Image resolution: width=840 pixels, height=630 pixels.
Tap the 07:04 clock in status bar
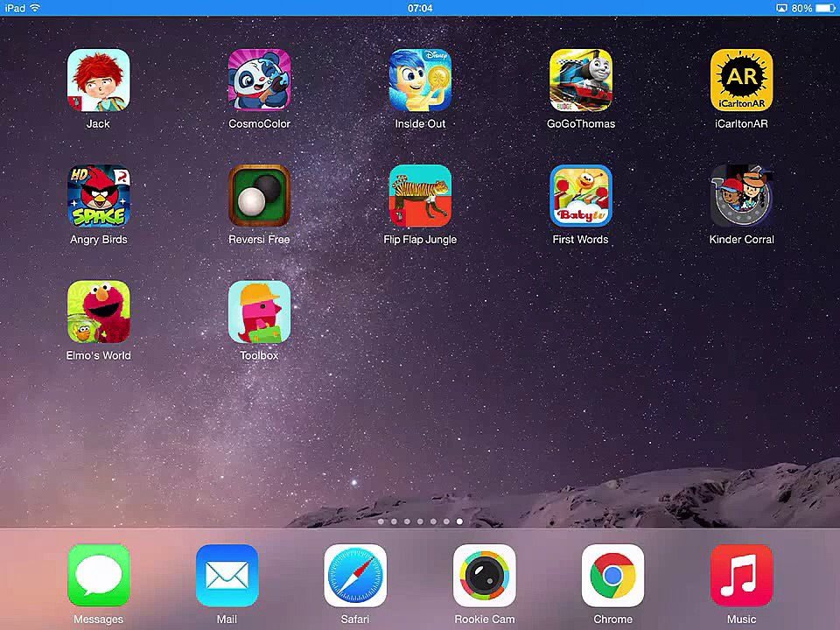point(420,8)
